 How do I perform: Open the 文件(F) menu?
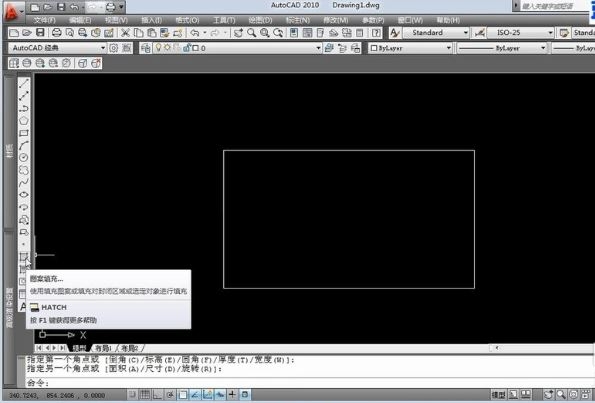point(45,20)
